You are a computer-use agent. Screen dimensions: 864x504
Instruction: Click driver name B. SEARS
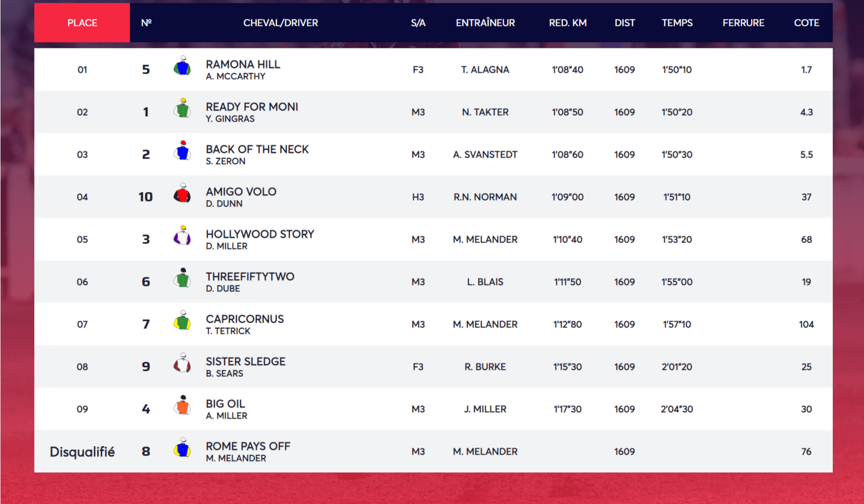point(225,373)
